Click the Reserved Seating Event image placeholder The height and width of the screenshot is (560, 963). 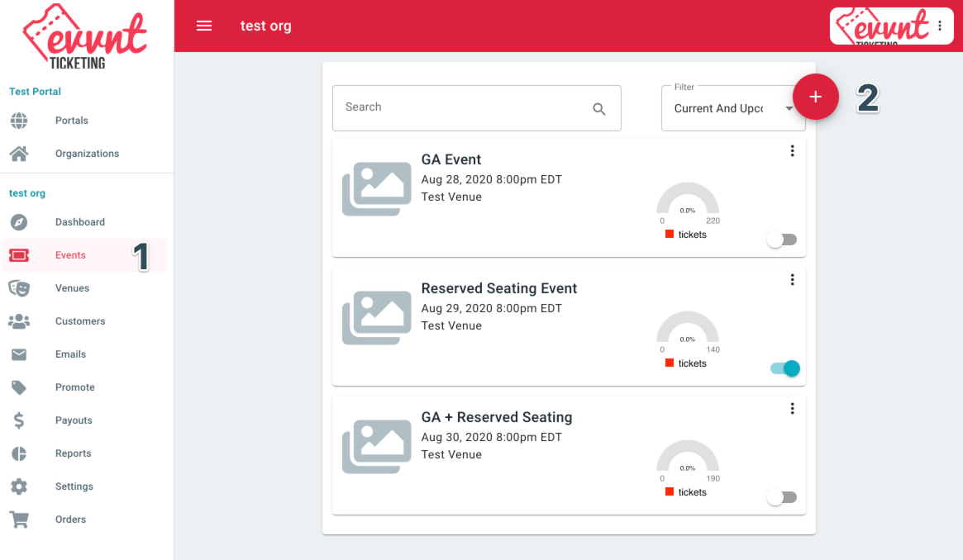[376, 318]
